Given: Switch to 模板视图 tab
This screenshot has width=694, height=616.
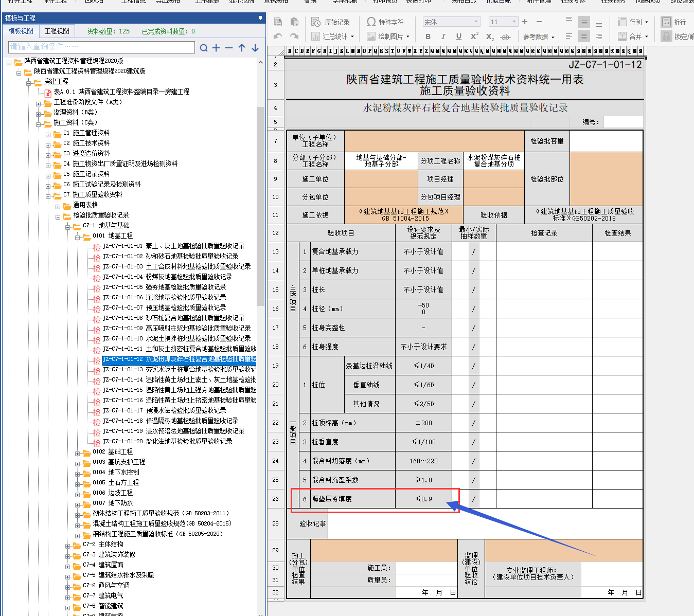Looking at the screenshot, I should click(x=21, y=31).
